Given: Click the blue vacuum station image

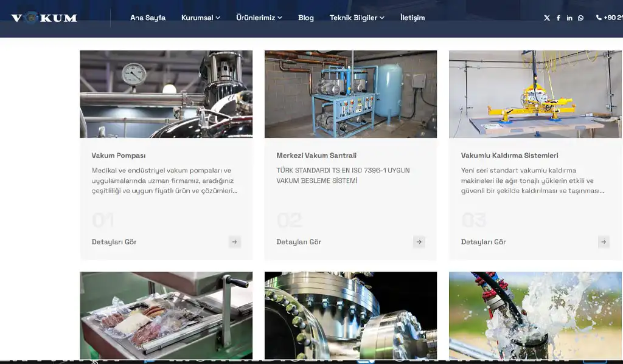Looking at the screenshot, I should (350, 94).
